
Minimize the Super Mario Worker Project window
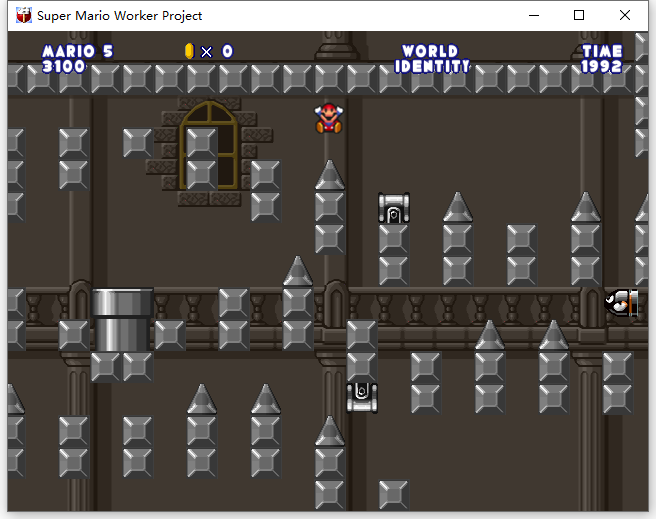tap(534, 15)
